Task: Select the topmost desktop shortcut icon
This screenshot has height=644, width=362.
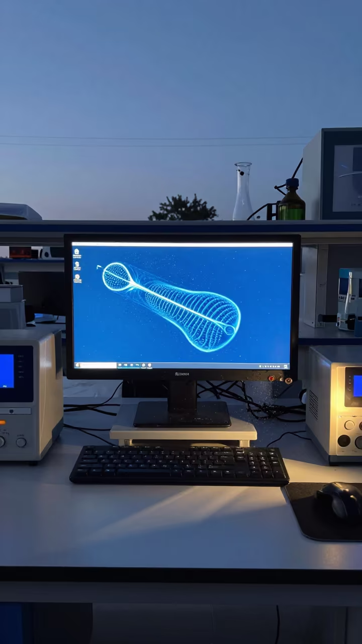Action: point(77,253)
